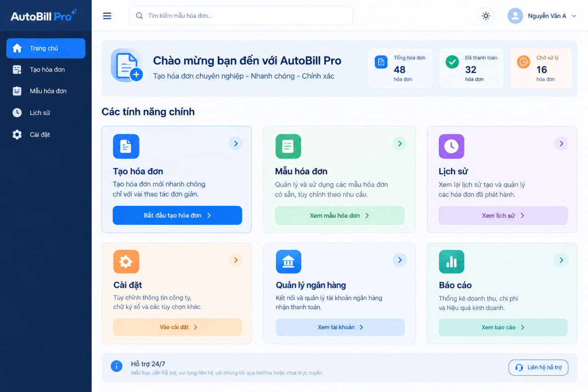Click the large invoice icon in welcome banner
588x392 pixels.
point(127,66)
